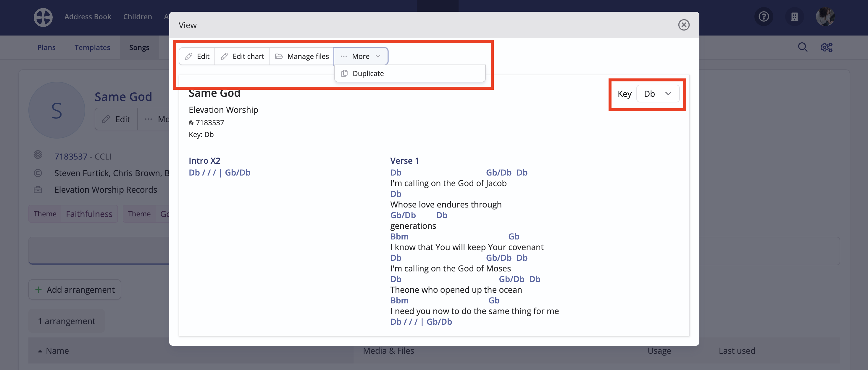Image resolution: width=868 pixels, height=370 pixels.
Task: Click the Last used column header
Action: pyautogui.click(x=737, y=351)
